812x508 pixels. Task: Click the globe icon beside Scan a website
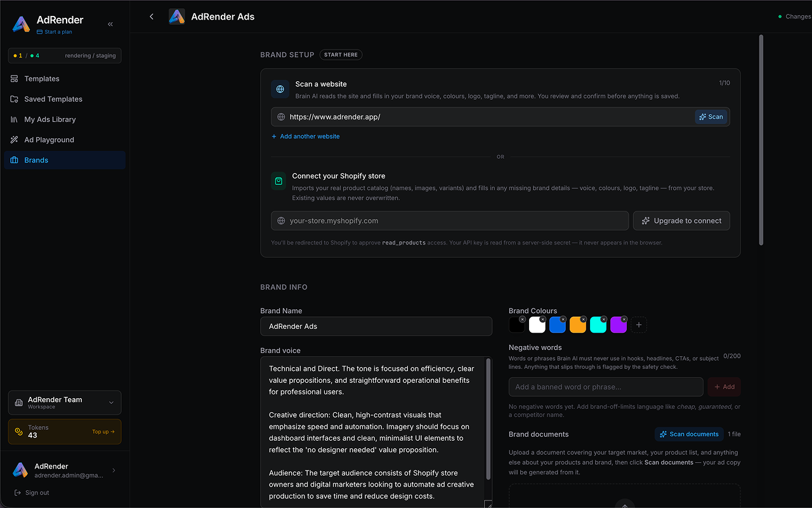pos(280,89)
